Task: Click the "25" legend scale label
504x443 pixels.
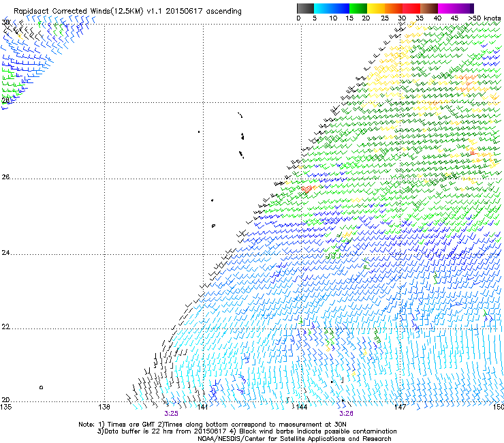Action: (x=384, y=18)
